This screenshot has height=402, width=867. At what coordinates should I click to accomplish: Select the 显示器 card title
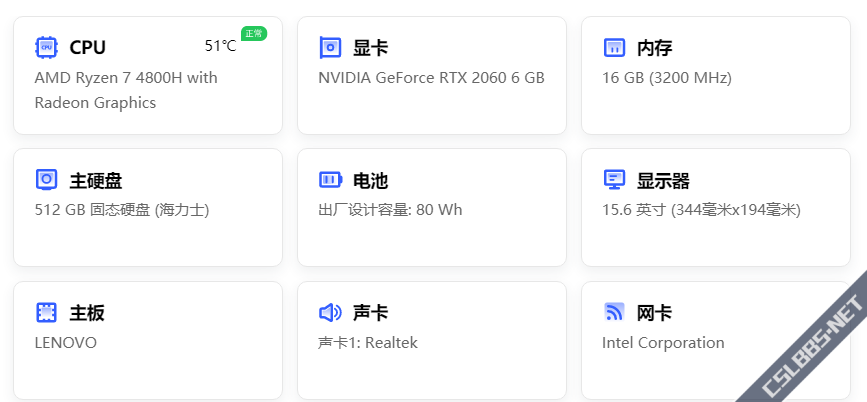pyautogui.click(x=663, y=180)
